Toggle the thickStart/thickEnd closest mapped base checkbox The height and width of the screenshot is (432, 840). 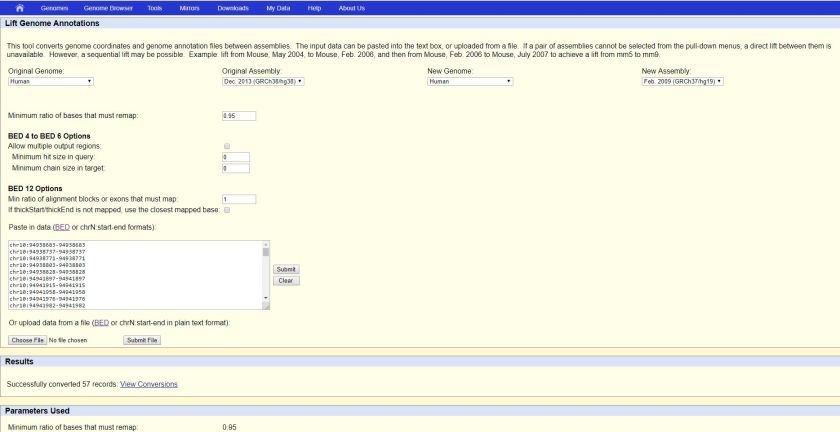pos(228,210)
